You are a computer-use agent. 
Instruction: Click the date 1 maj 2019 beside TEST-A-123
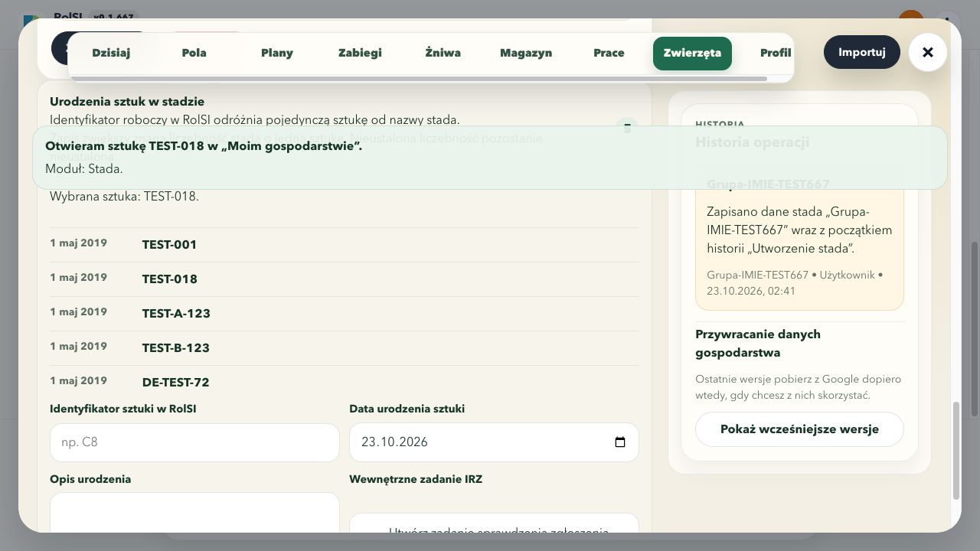click(x=79, y=312)
